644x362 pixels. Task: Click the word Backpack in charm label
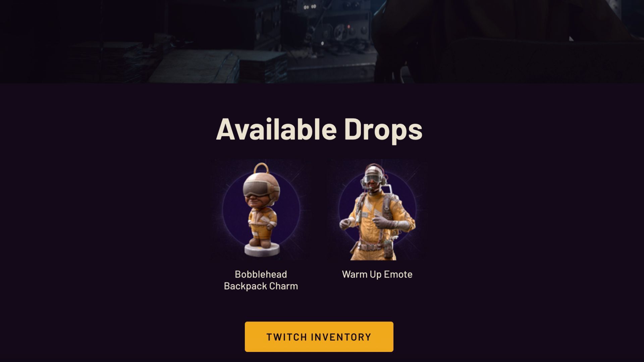tap(246, 286)
